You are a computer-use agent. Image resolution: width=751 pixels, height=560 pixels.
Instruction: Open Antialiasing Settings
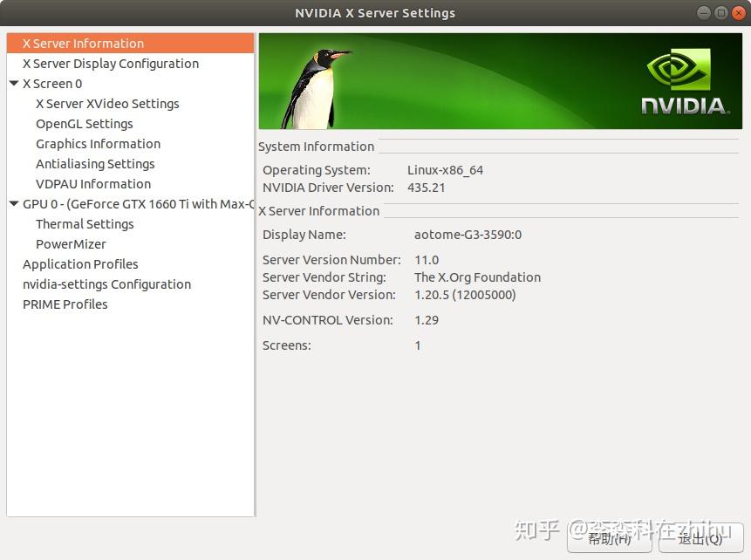click(x=95, y=163)
